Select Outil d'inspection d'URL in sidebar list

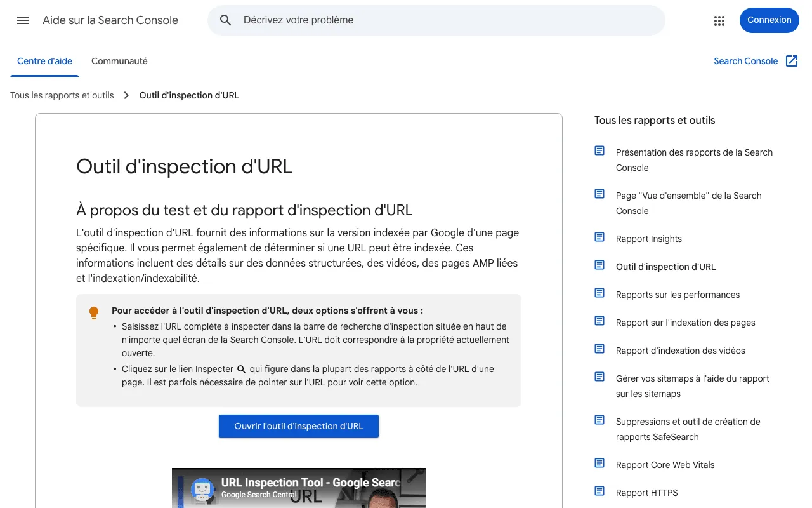point(666,267)
